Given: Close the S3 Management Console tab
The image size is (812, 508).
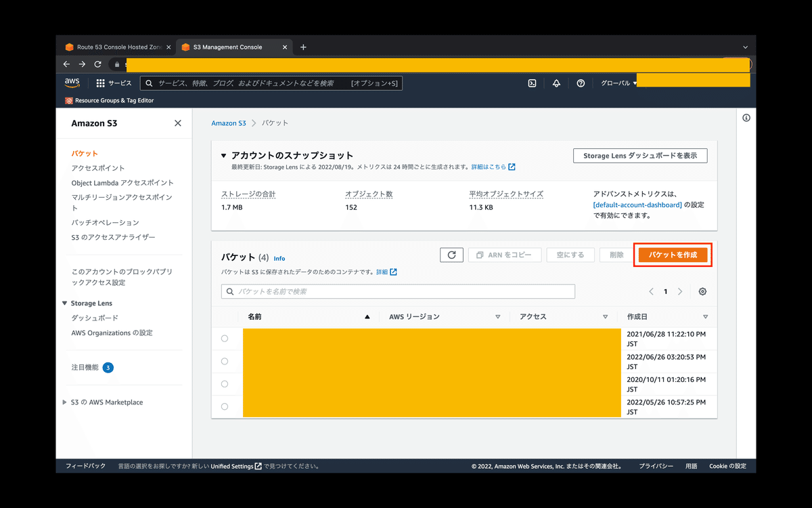Looking at the screenshot, I should click(x=285, y=47).
